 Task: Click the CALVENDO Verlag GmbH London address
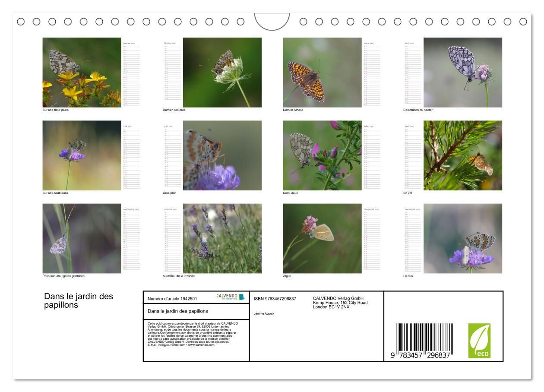click(340, 303)
